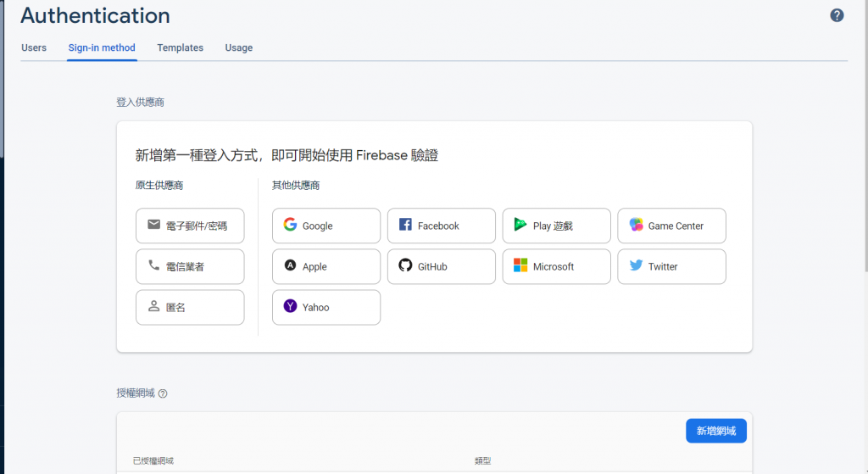Open the help question mark icon
This screenshot has height=474, width=868.
coord(837,15)
